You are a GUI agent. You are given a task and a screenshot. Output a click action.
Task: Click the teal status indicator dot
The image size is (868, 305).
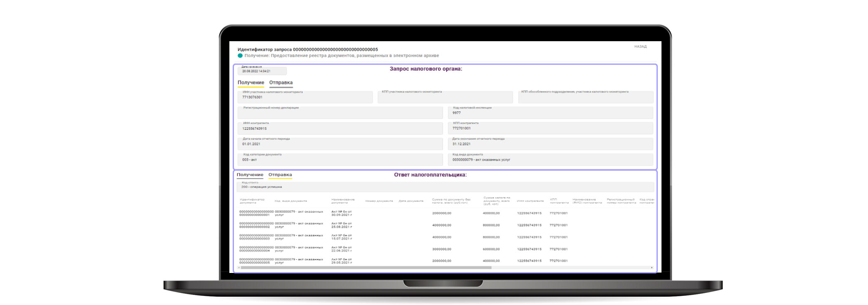point(240,56)
